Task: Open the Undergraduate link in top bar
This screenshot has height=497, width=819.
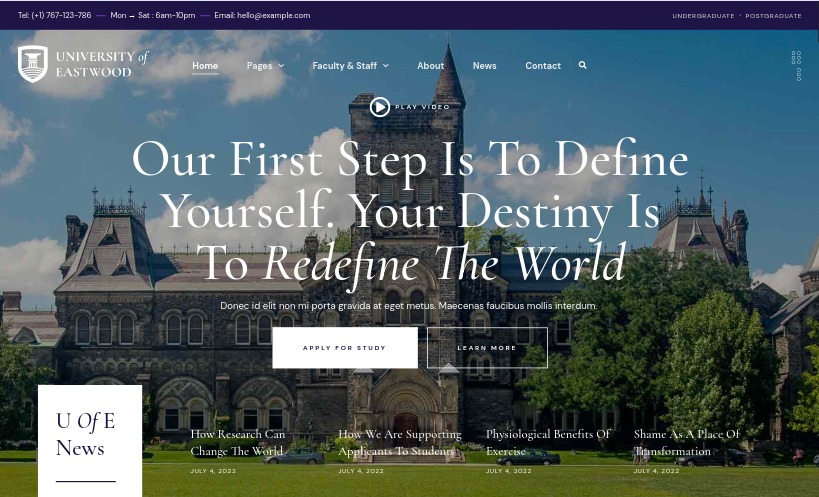Action: 703,16
